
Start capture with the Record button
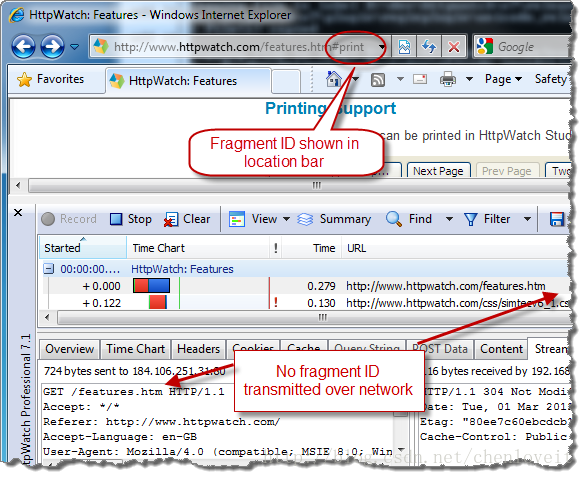[69, 219]
